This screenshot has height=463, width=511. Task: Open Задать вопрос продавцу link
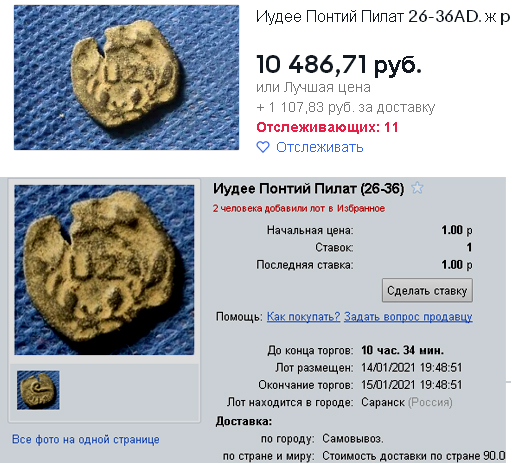[408, 316]
